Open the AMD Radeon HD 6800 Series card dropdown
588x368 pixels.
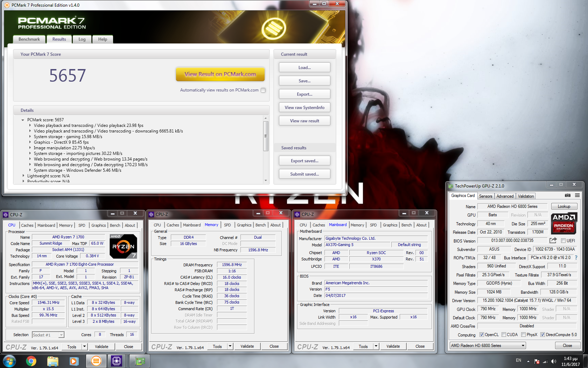point(488,346)
